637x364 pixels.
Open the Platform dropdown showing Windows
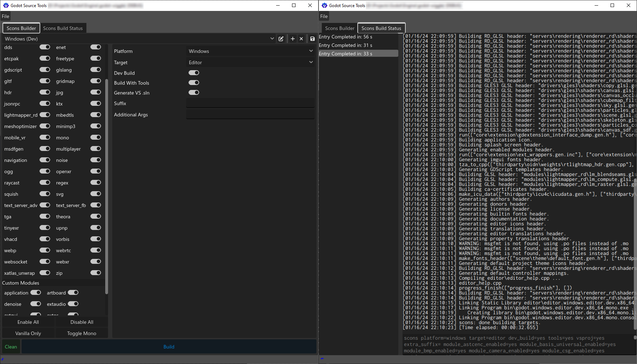click(x=250, y=51)
